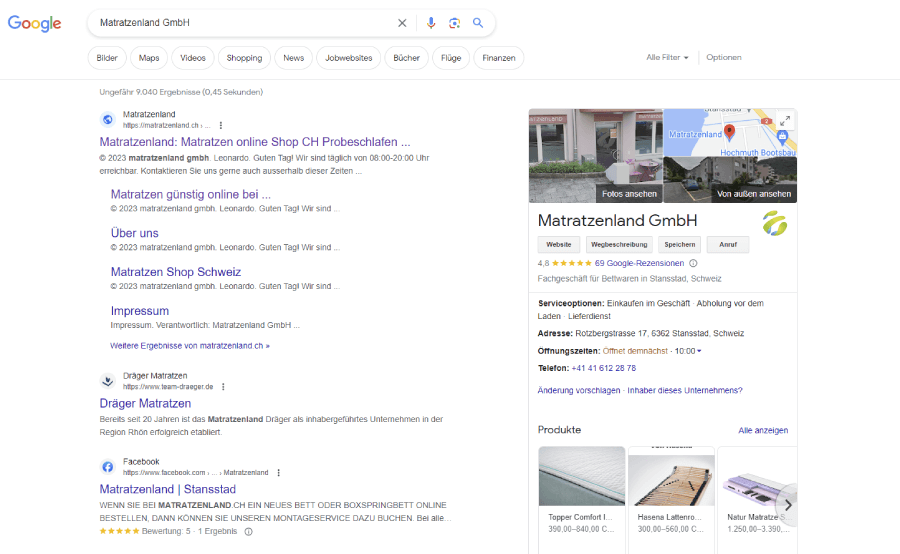Show next products with the arrow
Screen dimensions: 900x554
point(788,505)
